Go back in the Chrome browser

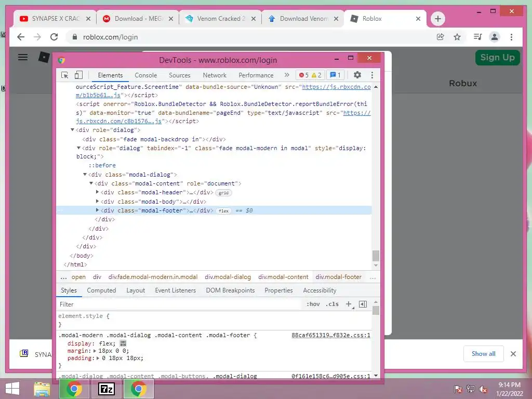[x=21, y=37]
